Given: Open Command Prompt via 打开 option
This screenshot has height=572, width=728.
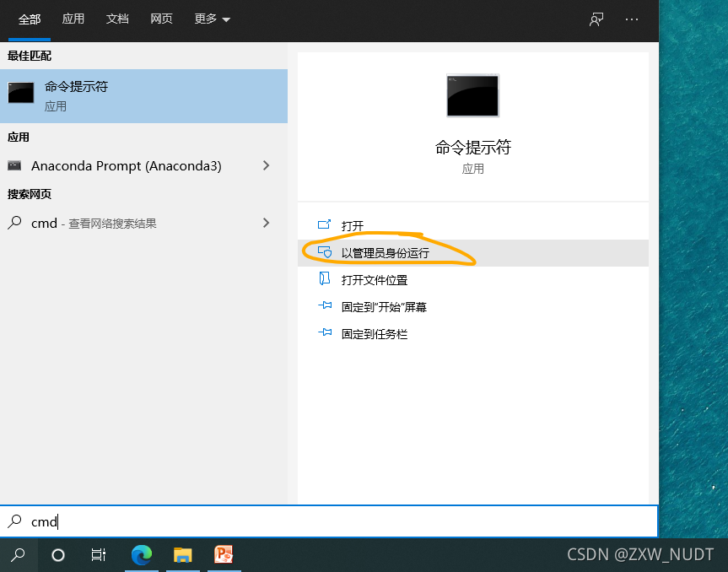Looking at the screenshot, I should pyautogui.click(x=355, y=225).
